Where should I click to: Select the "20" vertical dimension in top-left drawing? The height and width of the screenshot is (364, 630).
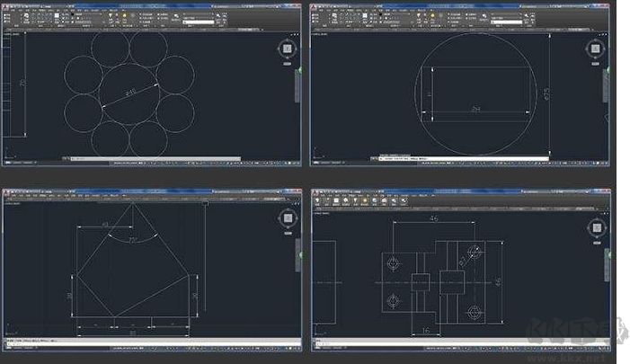click(x=22, y=83)
